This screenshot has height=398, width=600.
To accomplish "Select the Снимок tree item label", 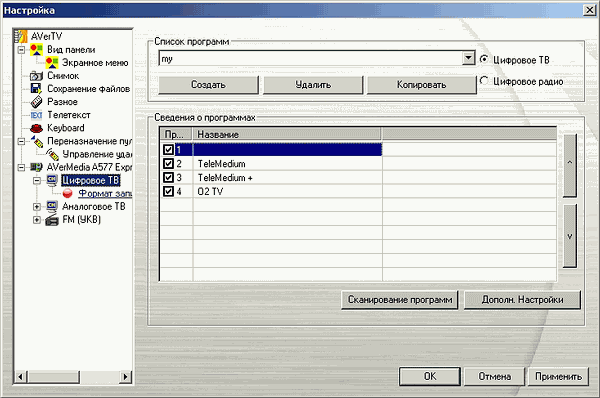I will pyautogui.click(x=63, y=76).
